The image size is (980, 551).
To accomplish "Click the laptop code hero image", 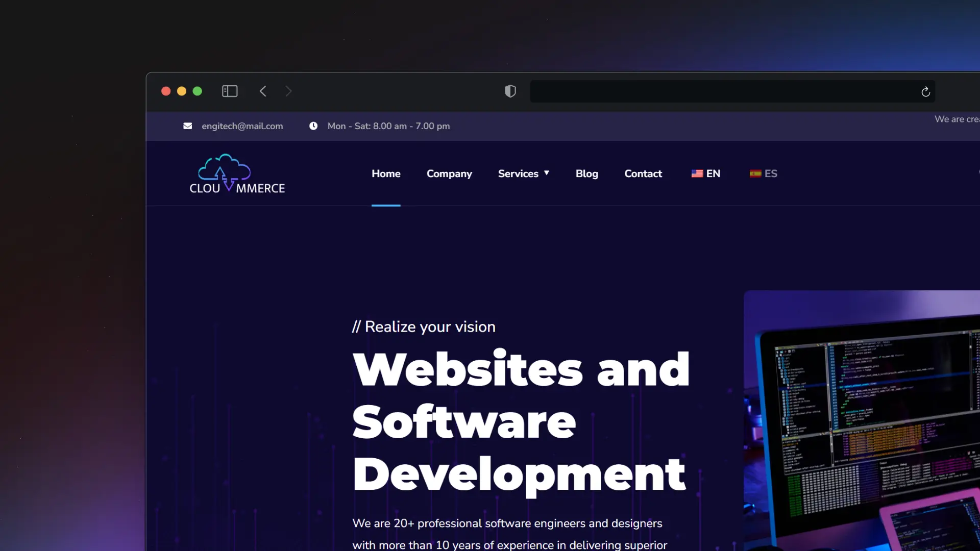I will tap(862, 420).
